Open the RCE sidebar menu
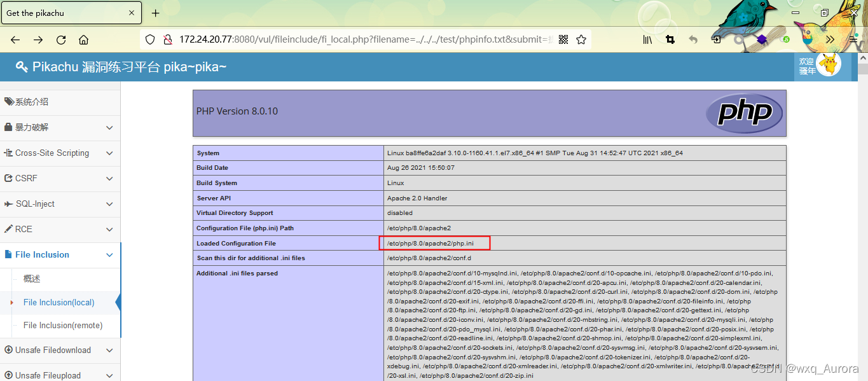The height and width of the screenshot is (381, 868). coord(60,230)
